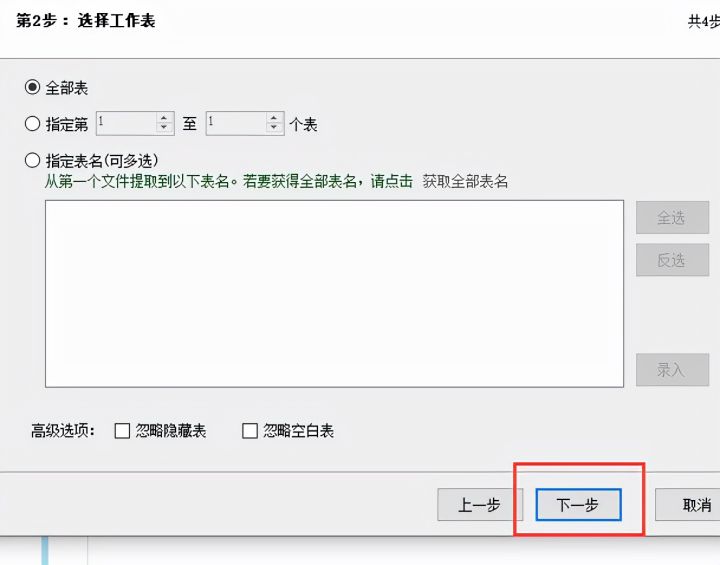Decrease the starting table number spinner
The height and width of the screenshot is (565, 720).
(164, 128)
